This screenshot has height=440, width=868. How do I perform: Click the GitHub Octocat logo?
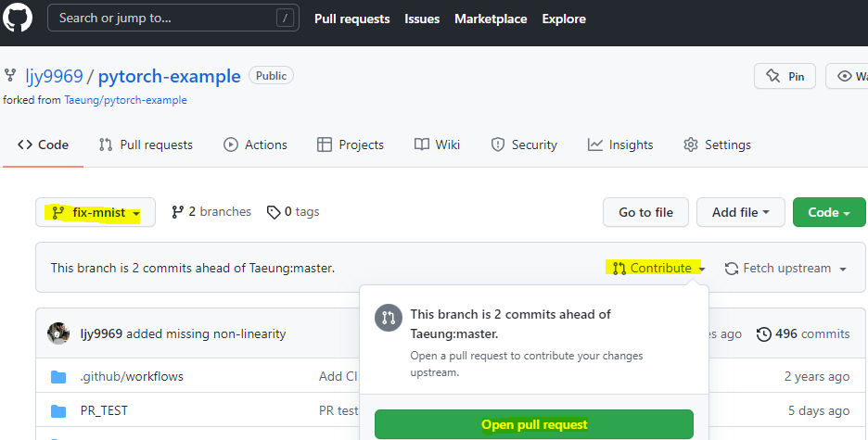[x=18, y=17]
